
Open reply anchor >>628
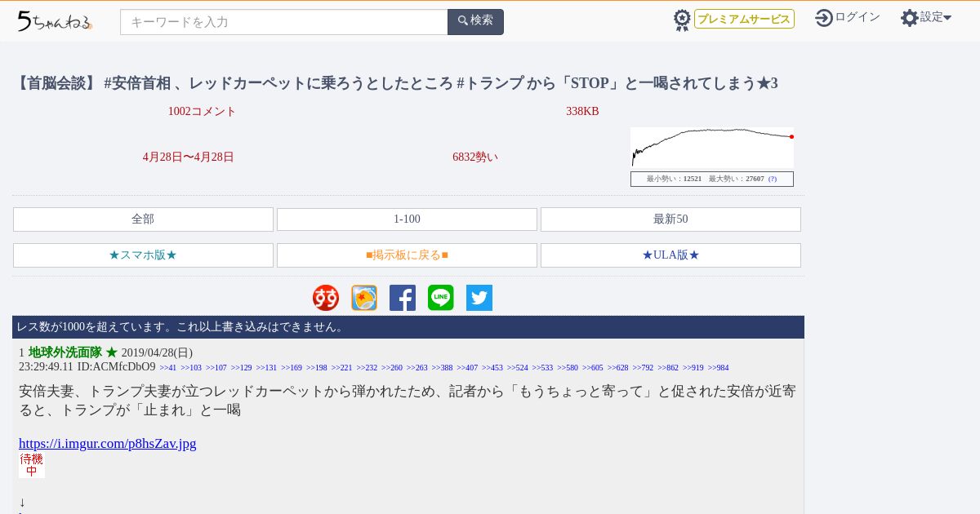point(617,368)
